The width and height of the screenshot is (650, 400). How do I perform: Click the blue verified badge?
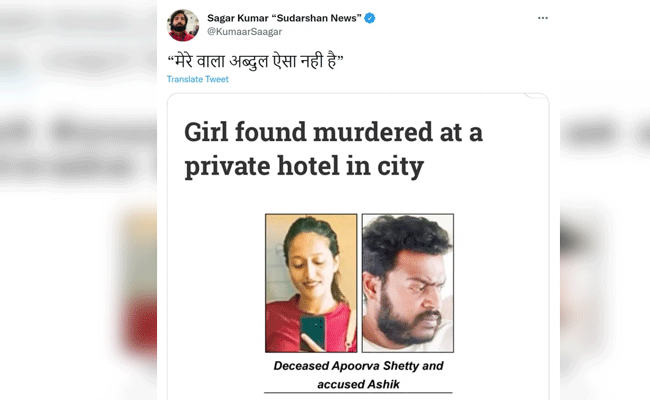pyautogui.click(x=370, y=18)
